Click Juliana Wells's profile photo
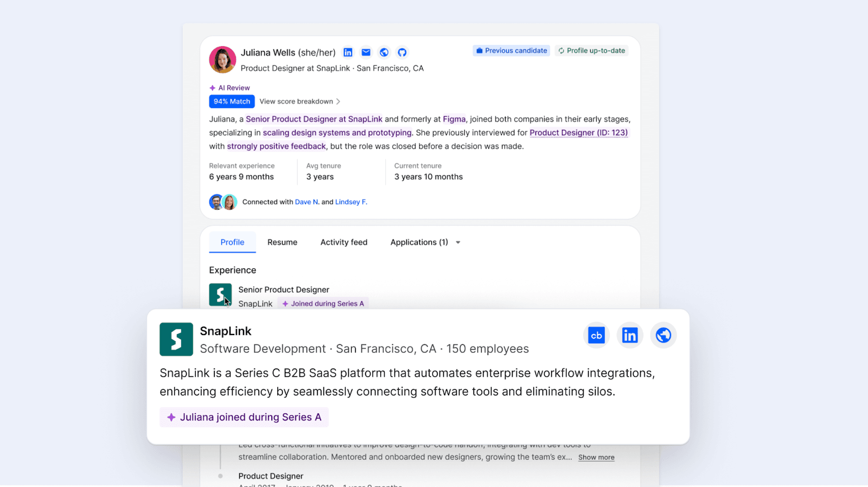 coord(222,60)
